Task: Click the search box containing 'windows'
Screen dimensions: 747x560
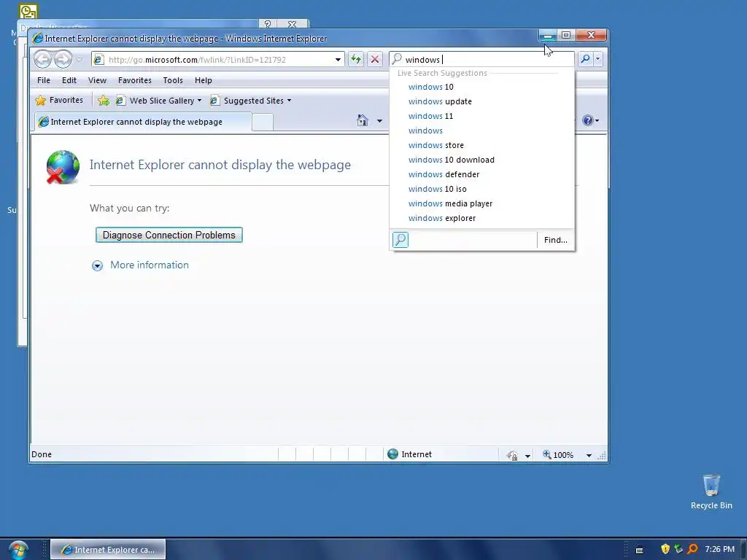Action: coord(482,60)
